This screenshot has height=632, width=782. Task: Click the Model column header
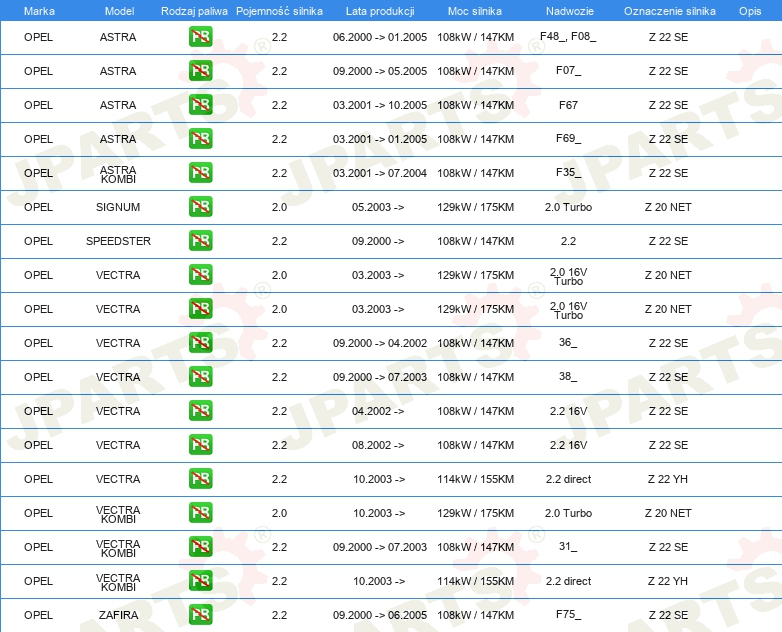click(119, 11)
